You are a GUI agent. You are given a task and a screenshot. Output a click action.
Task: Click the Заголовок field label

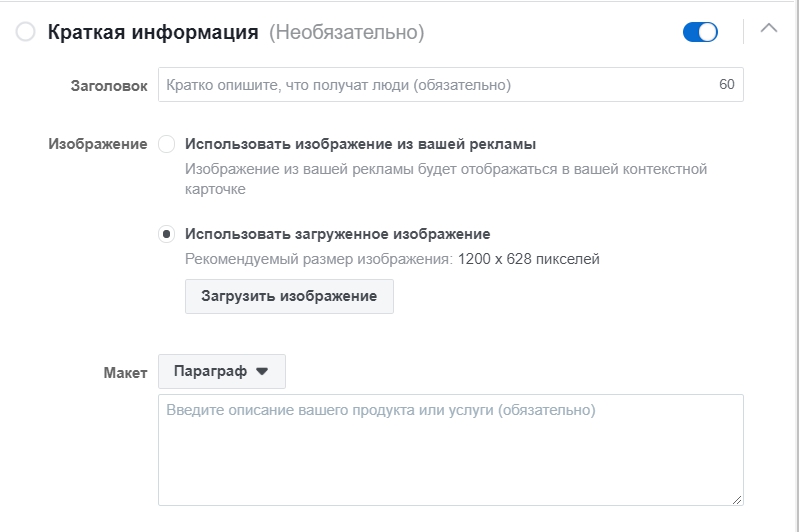click(x=109, y=86)
